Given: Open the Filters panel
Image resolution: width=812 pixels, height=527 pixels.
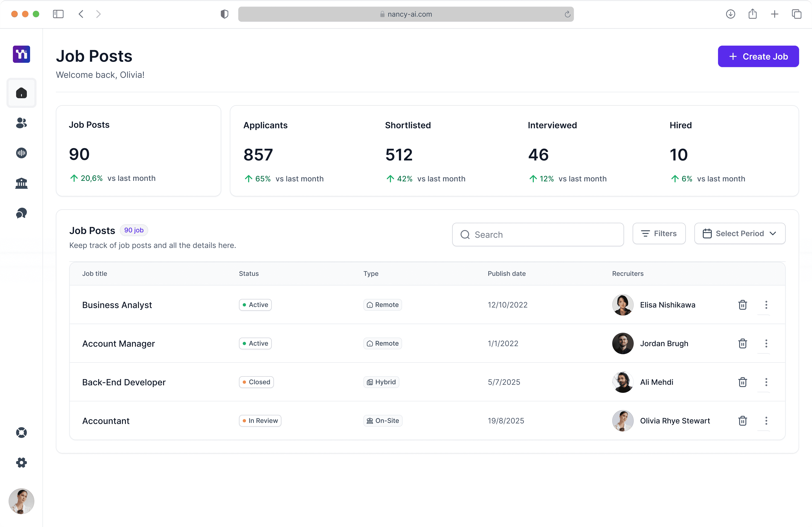Looking at the screenshot, I should (x=659, y=233).
